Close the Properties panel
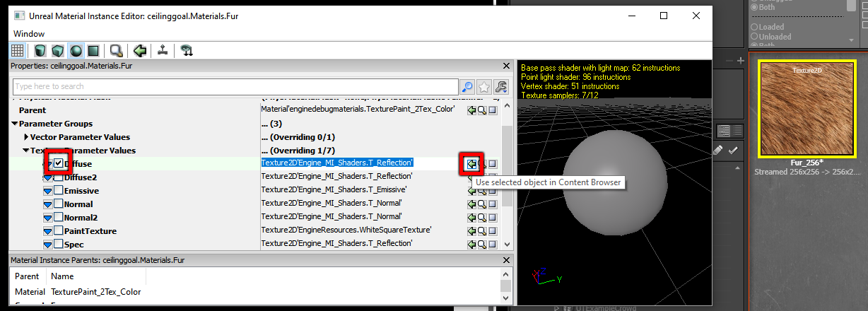Viewport: 868px width, 311px height. [505, 66]
